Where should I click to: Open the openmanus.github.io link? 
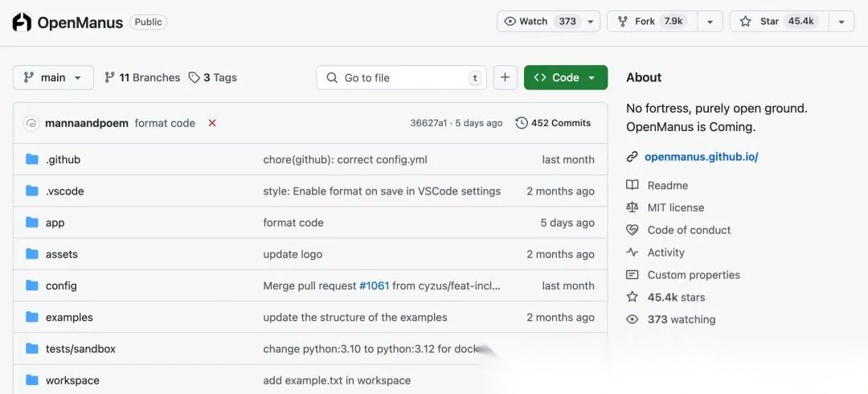(701, 157)
